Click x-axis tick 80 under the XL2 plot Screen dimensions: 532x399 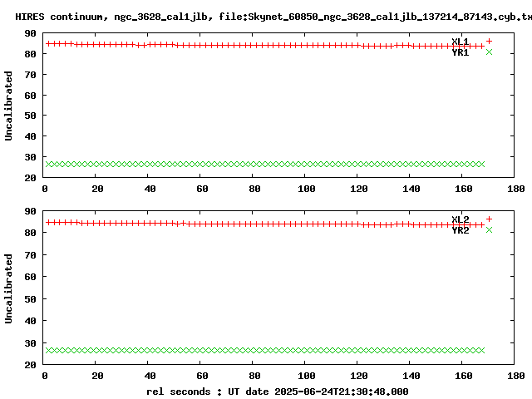[254, 376]
